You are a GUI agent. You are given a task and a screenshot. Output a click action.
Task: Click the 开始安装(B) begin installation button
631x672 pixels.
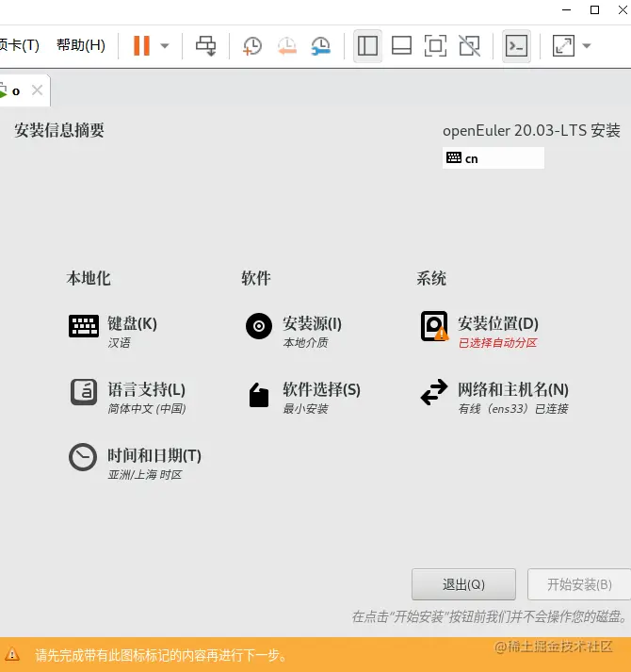(x=579, y=584)
